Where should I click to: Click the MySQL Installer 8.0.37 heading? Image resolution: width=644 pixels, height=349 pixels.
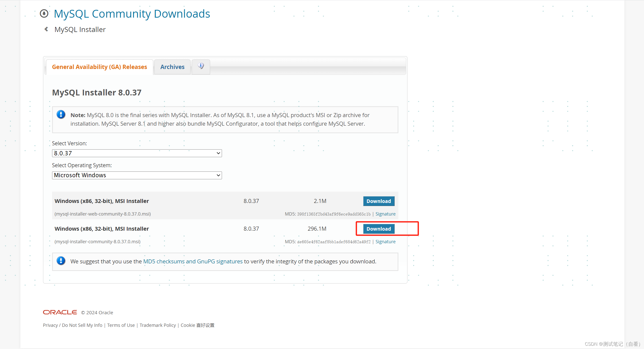pyautogui.click(x=97, y=92)
